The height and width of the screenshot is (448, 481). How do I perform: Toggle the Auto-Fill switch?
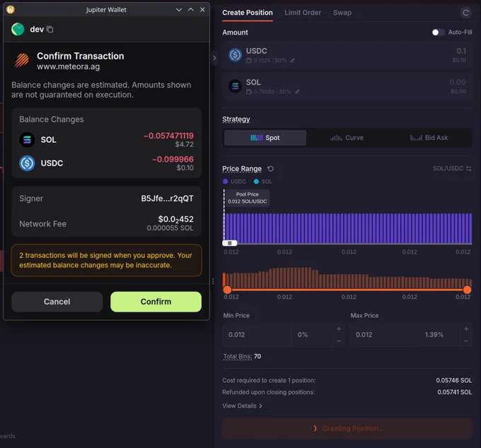pos(439,33)
